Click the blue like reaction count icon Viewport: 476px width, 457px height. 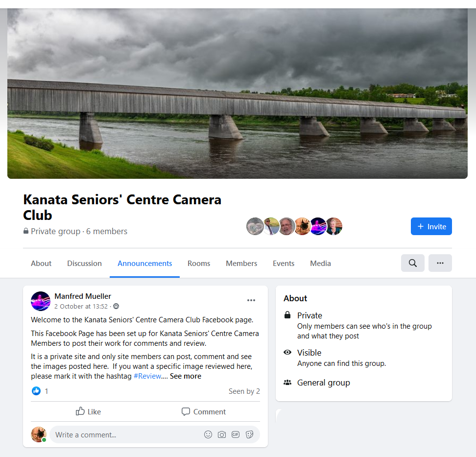tap(36, 391)
